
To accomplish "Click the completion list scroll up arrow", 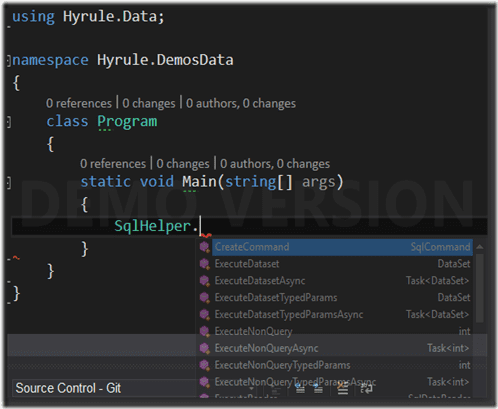I will [x=480, y=247].
